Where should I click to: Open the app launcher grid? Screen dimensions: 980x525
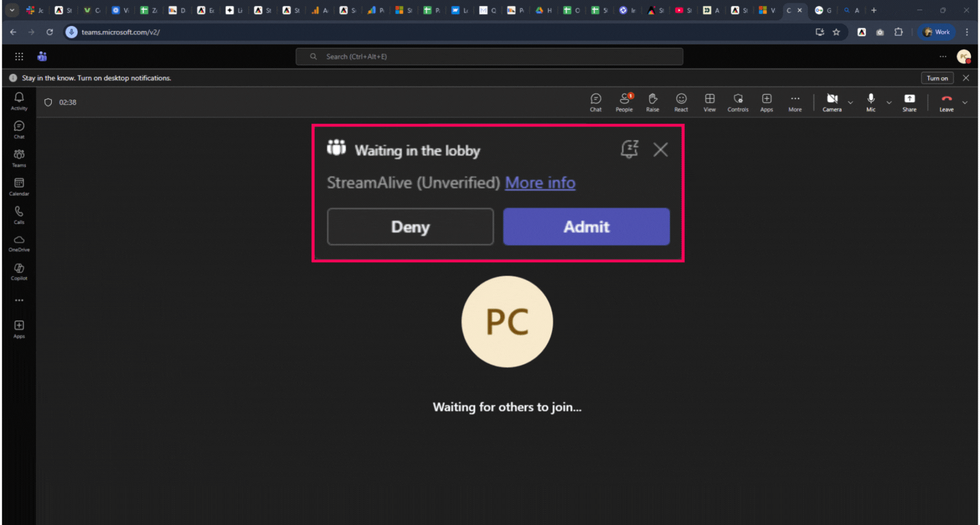pyautogui.click(x=19, y=56)
